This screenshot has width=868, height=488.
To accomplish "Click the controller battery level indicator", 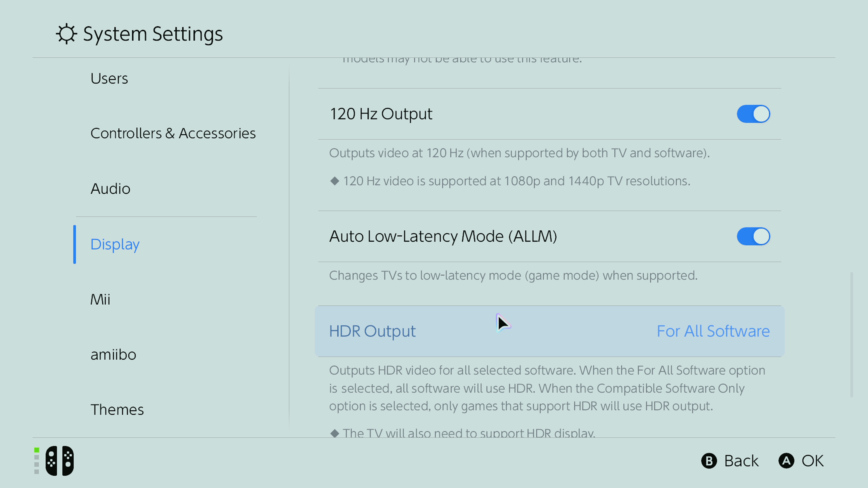I will [x=37, y=460].
